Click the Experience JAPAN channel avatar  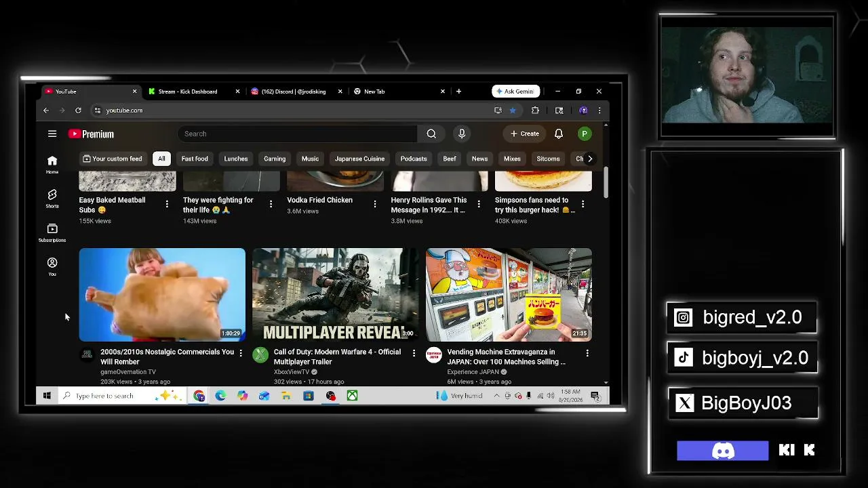click(434, 355)
